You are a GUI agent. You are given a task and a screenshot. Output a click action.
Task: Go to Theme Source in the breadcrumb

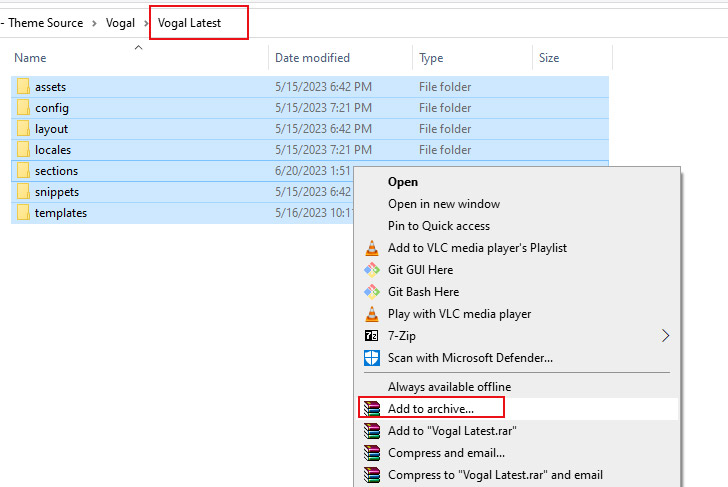(x=46, y=23)
